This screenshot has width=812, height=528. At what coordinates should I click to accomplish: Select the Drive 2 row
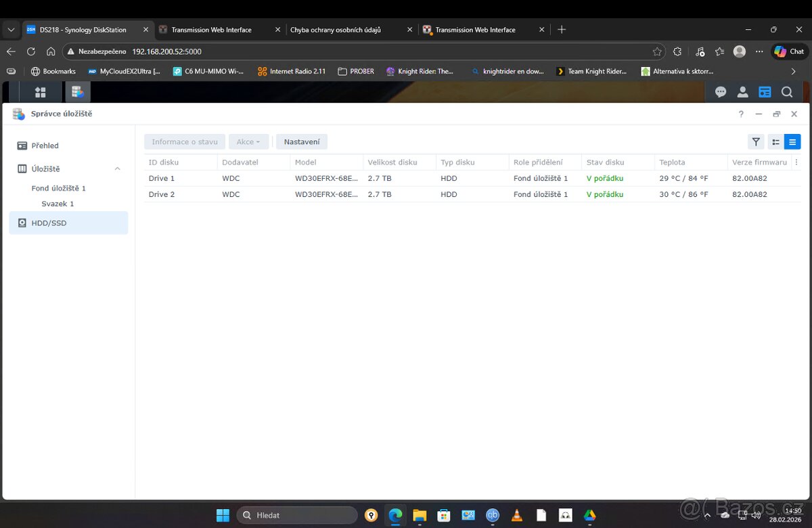click(x=472, y=194)
